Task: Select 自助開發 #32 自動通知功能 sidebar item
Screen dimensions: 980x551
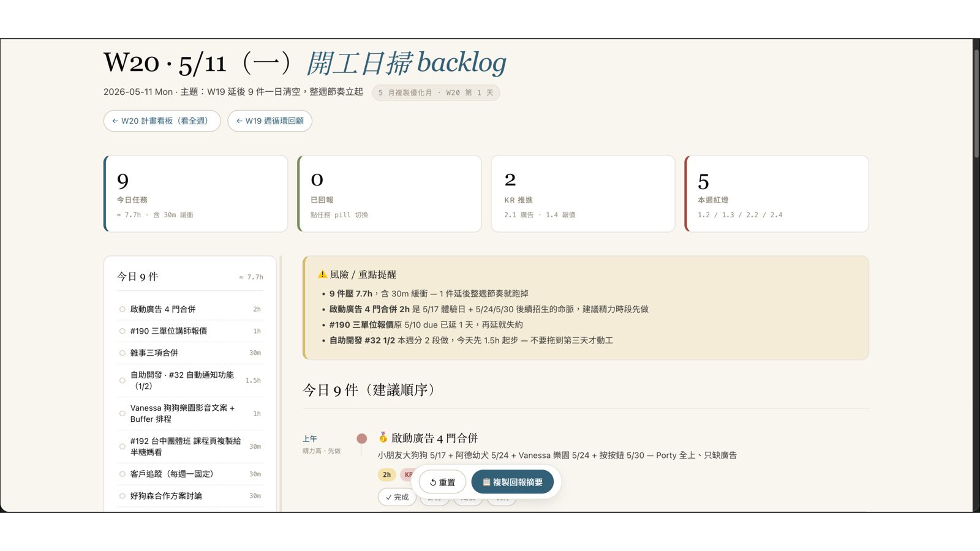Action: 190,380
